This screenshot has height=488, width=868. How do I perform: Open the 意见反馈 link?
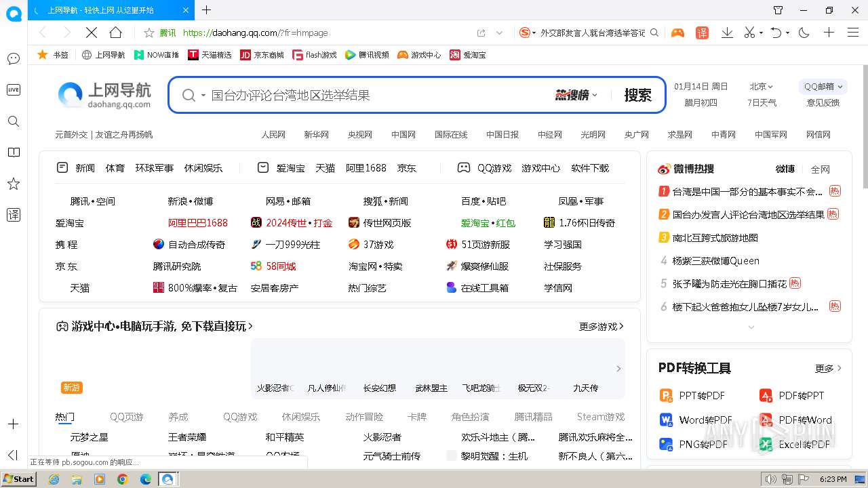tap(823, 102)
